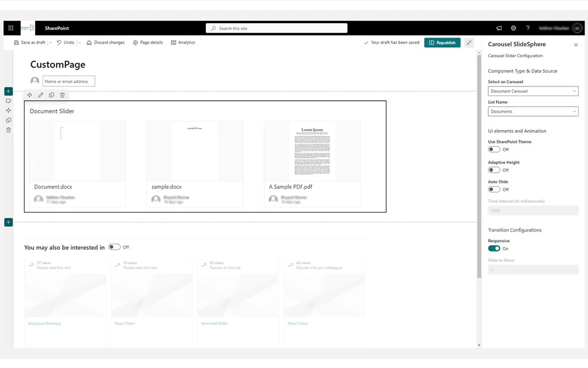Toggle Adaptive Height switch
This screenshot has width=588, height=368.
tap(494, 170)
